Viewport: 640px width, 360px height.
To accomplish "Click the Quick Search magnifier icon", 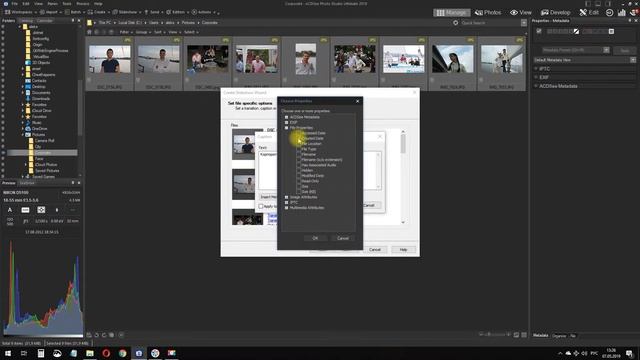I will coord(456,23).
